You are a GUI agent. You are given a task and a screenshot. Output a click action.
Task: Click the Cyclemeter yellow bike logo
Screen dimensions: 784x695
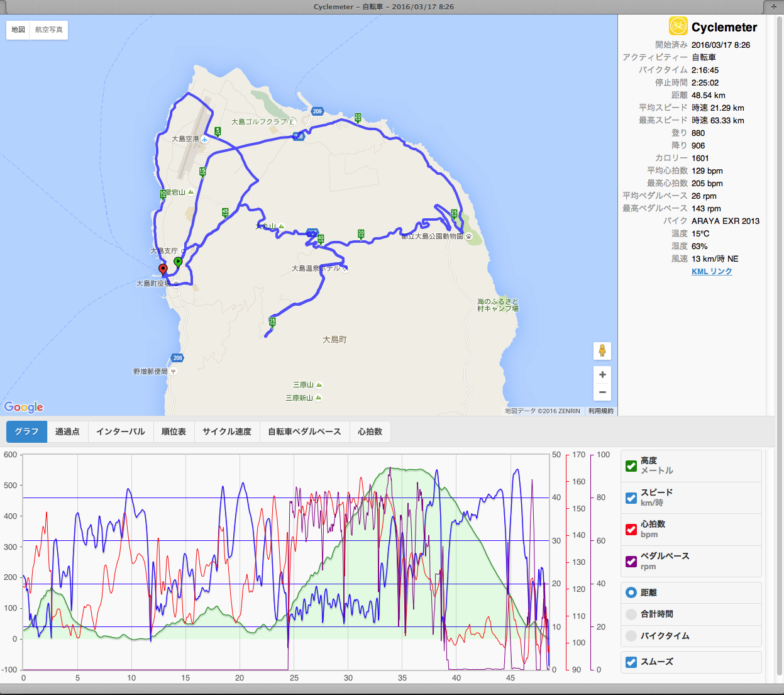[x=678, y=26]
